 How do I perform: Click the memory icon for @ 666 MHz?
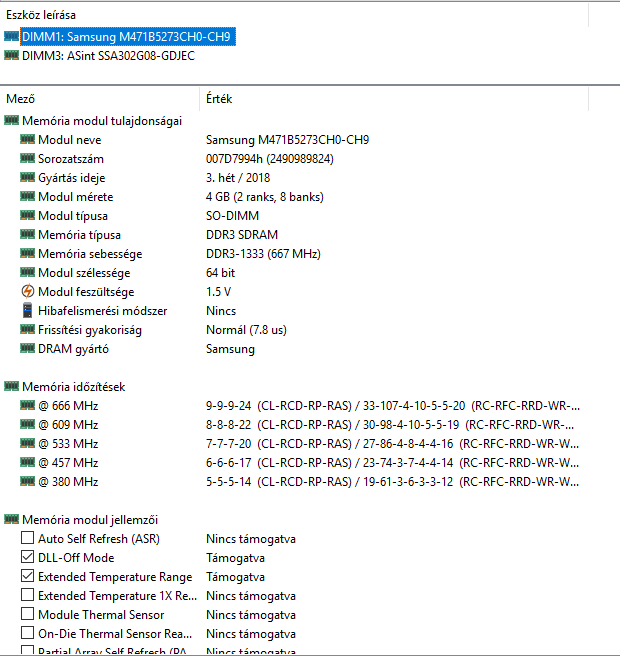[x=27, y=405]
